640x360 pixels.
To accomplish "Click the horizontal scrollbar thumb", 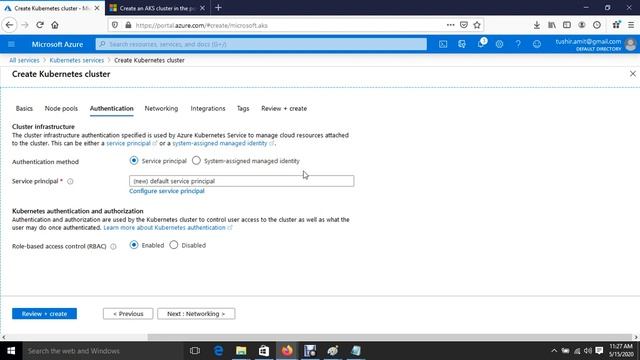I will [x=389, y=337].
